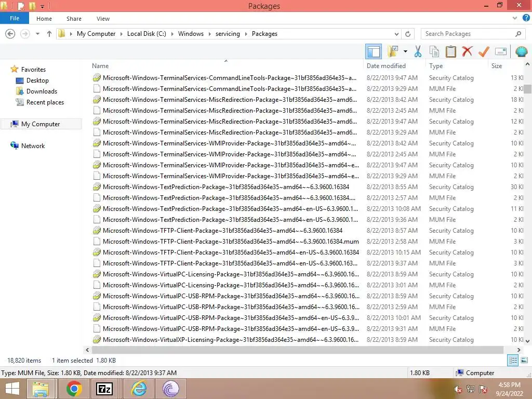Click the 8/22/2013 10:15 AM date cell
532x399 pixels.
point(394,252)
